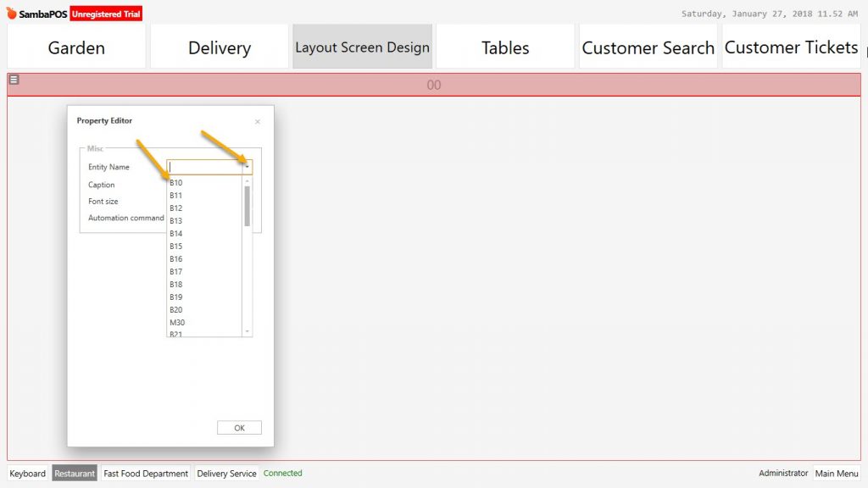
Task: Switch to Fast Food Department
Action: coord(146,474)
